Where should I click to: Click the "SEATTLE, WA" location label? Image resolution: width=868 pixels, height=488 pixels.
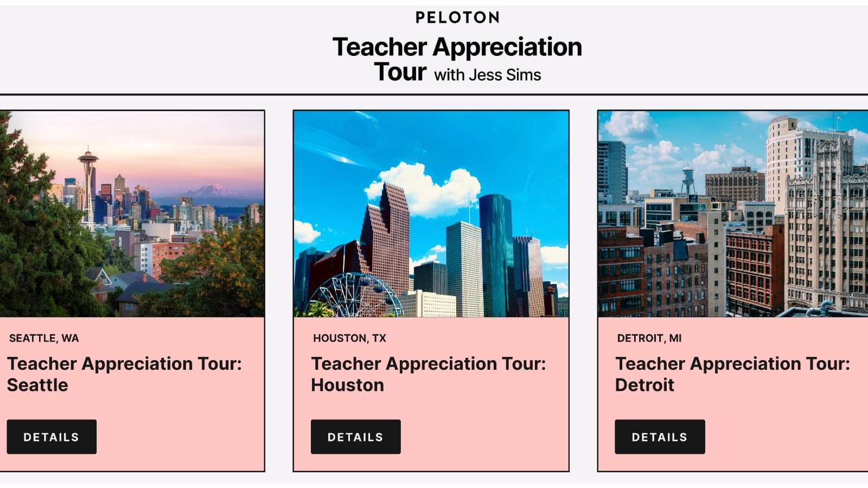pos(44,338)
